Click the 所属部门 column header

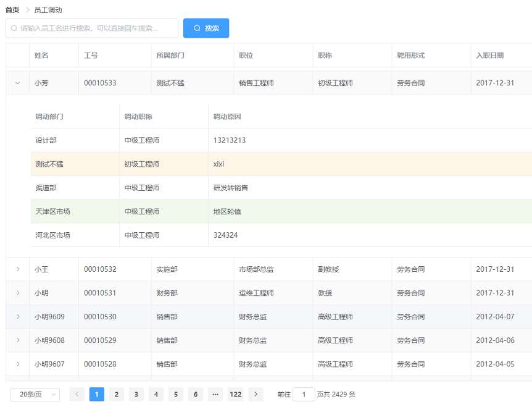pos(170,56)
